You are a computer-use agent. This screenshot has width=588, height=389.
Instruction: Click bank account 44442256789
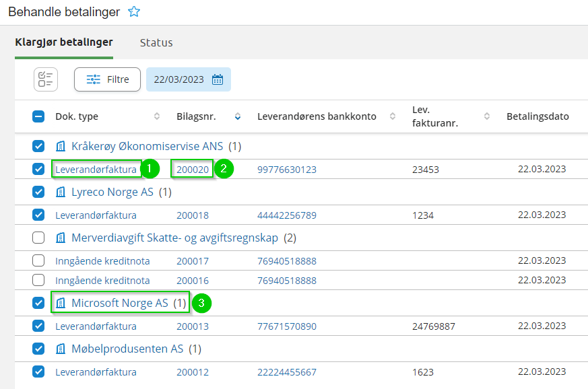point(287,215)
